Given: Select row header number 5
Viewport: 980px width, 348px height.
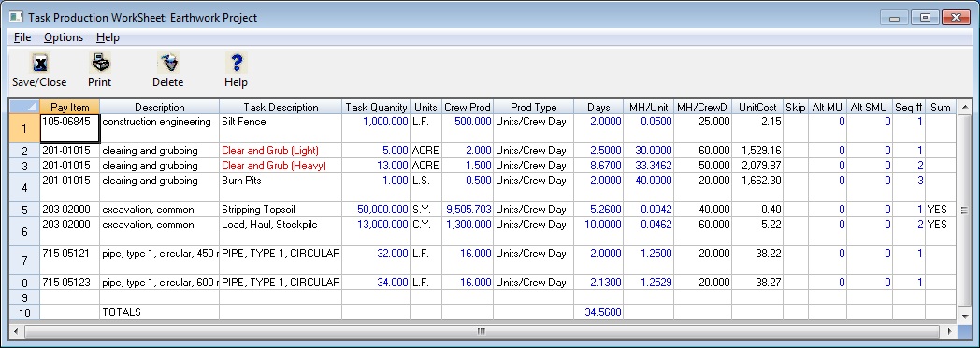Looking at the screenshot, I should click(25, 210).
